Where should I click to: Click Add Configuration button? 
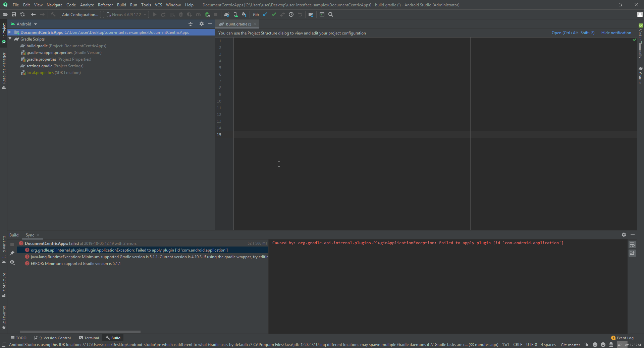click(x=80, y=14)
